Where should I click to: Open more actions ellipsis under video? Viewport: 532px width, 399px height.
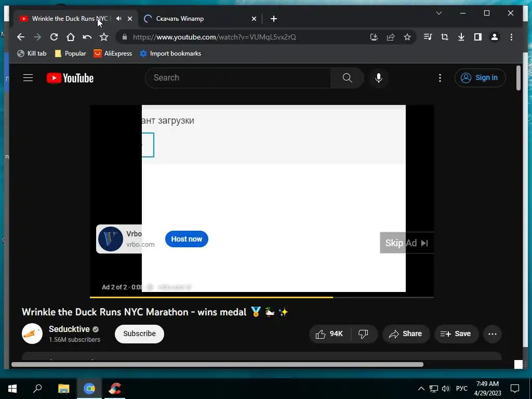click(493, 334)
